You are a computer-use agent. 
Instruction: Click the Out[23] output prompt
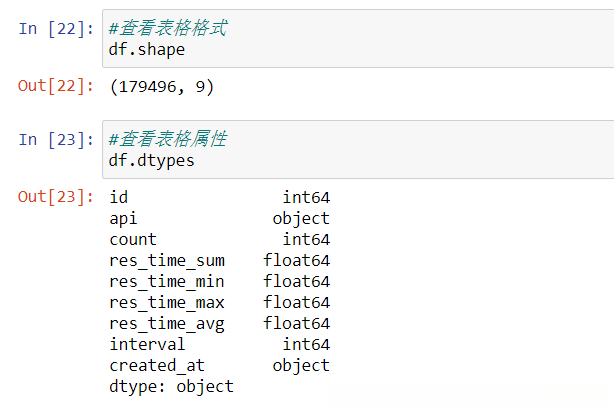tap(55, 197)
